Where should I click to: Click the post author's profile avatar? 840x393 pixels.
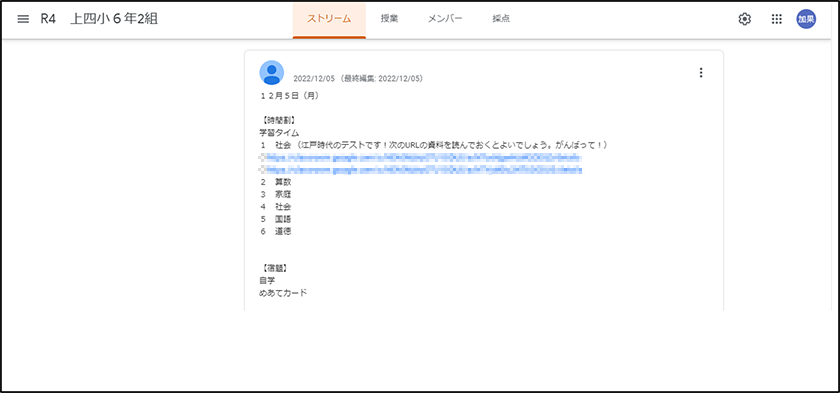point(272,72)
